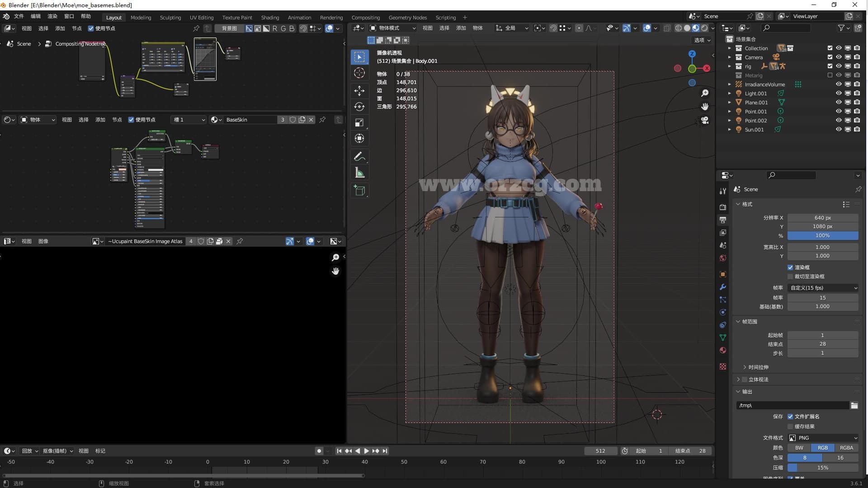
Task: Select the Add Cube tool
Action: point(359,191)
